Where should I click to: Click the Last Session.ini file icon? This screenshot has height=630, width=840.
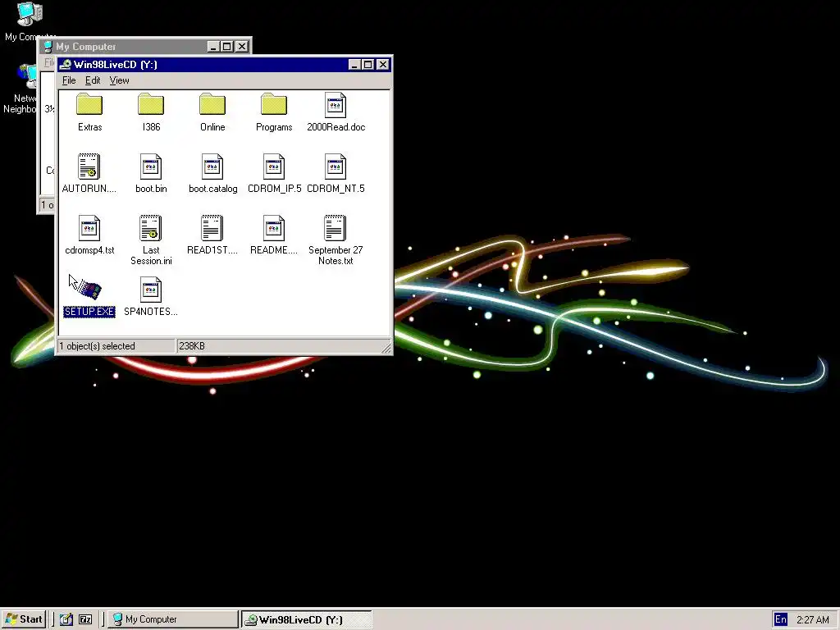(x=151, y=228)
